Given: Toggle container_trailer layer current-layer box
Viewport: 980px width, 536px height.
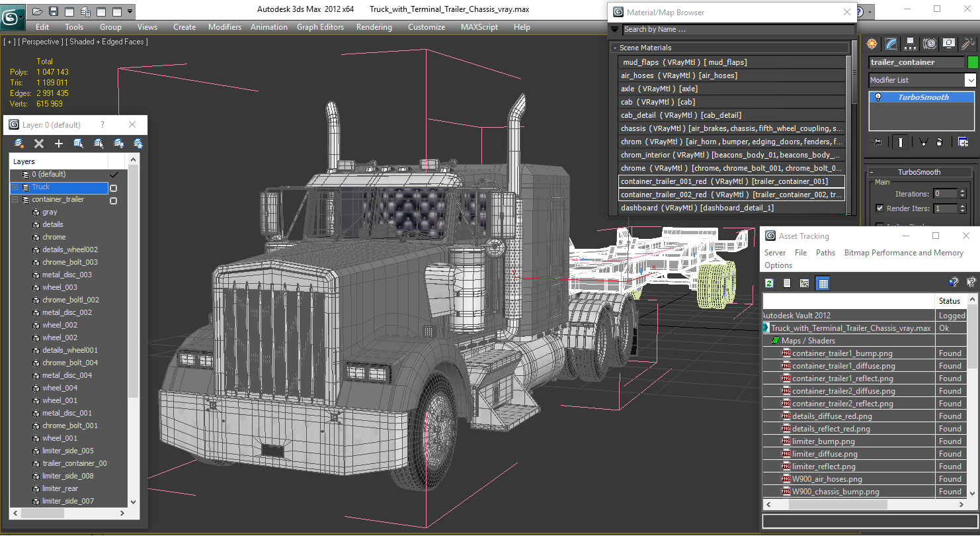Looking at the screenshot, I should click(x=113, y=200).
